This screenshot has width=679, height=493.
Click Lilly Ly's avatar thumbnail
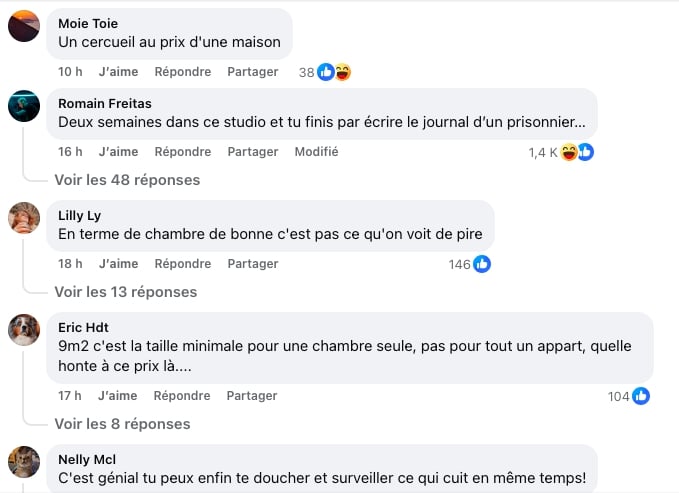[x=24, y=217]
